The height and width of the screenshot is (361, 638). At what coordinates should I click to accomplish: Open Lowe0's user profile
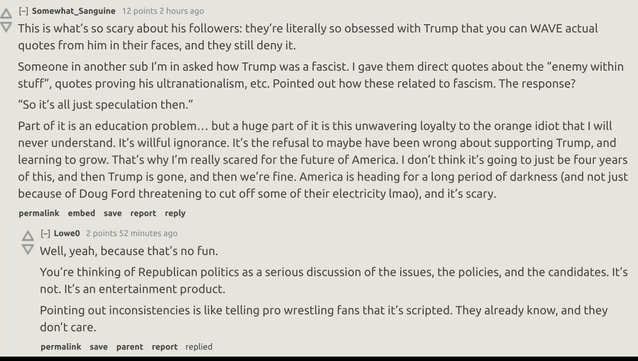tap(67, 233)
